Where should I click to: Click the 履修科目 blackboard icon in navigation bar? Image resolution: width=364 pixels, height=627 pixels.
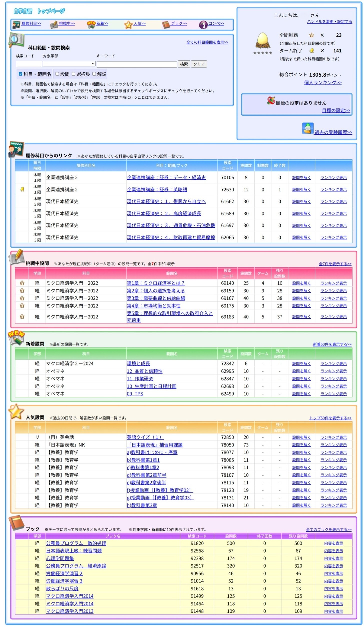pos(17,24)
